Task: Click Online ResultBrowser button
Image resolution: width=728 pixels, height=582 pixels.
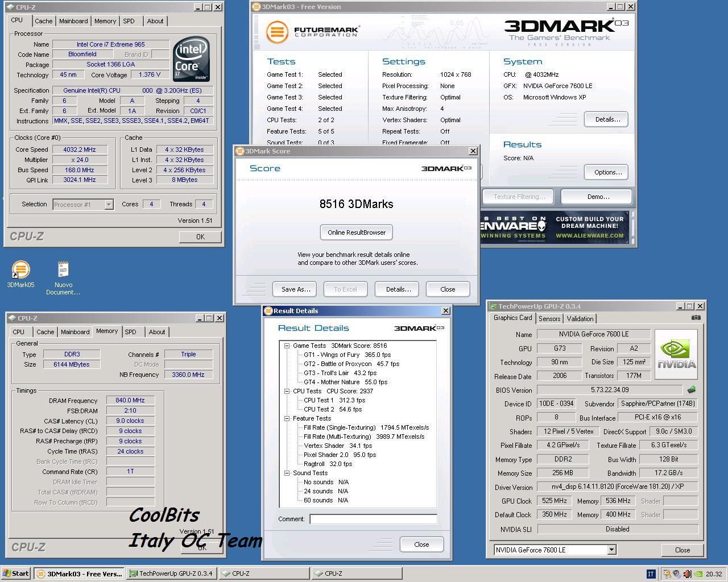Action: coord(357,232)
